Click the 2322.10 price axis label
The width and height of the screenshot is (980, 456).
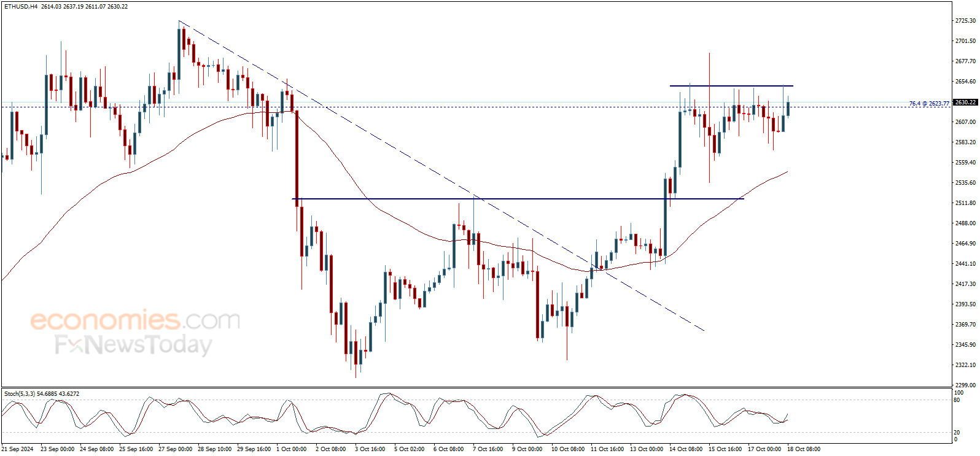(965, 365)
